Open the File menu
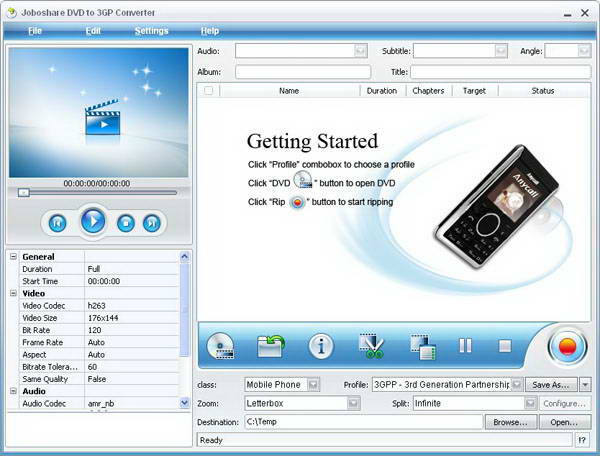This screenshot has width=600, height=456. (35, 31)
